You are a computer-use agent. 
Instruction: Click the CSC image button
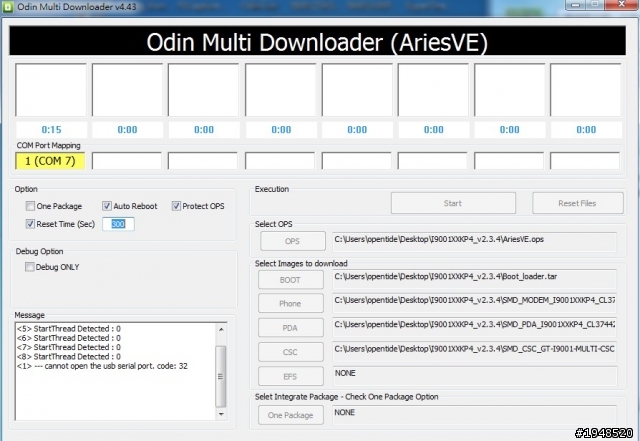pos(290,352)
